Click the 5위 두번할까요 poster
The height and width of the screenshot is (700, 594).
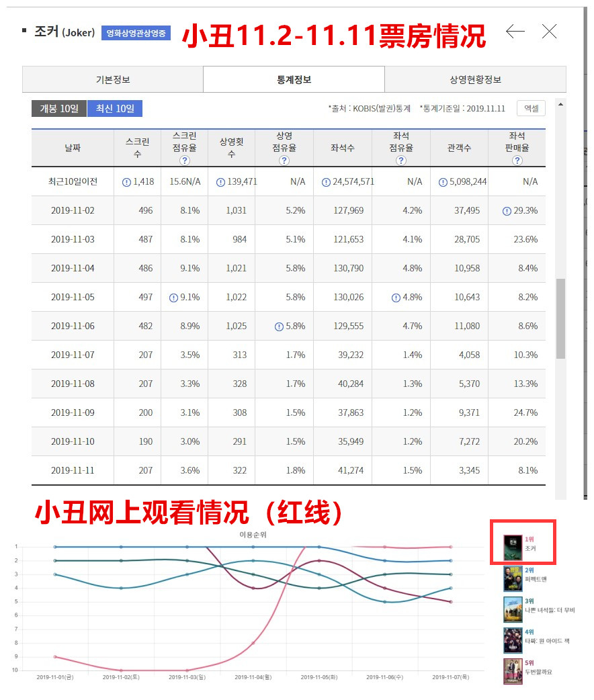point(512,672)
